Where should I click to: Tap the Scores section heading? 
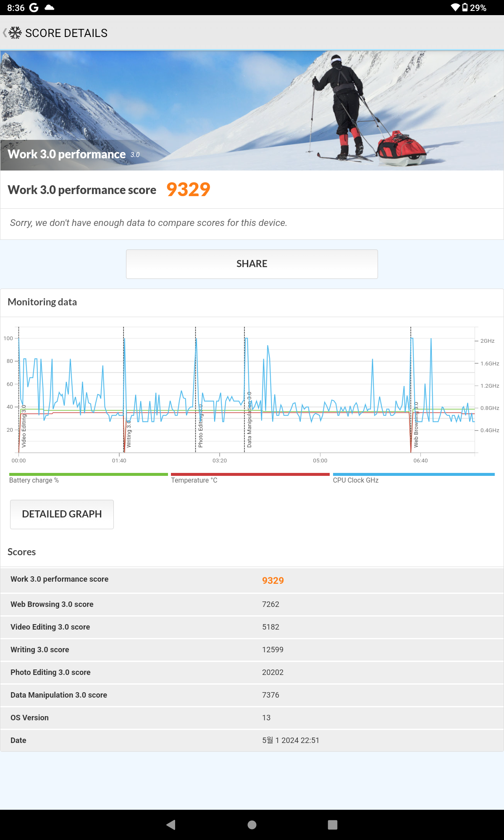tap(21, 552)
